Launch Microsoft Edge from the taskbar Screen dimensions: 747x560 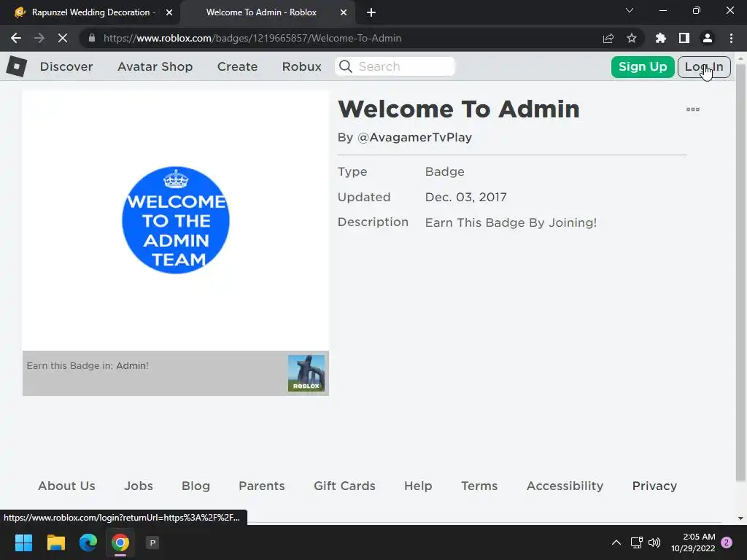tap(88, 542)
